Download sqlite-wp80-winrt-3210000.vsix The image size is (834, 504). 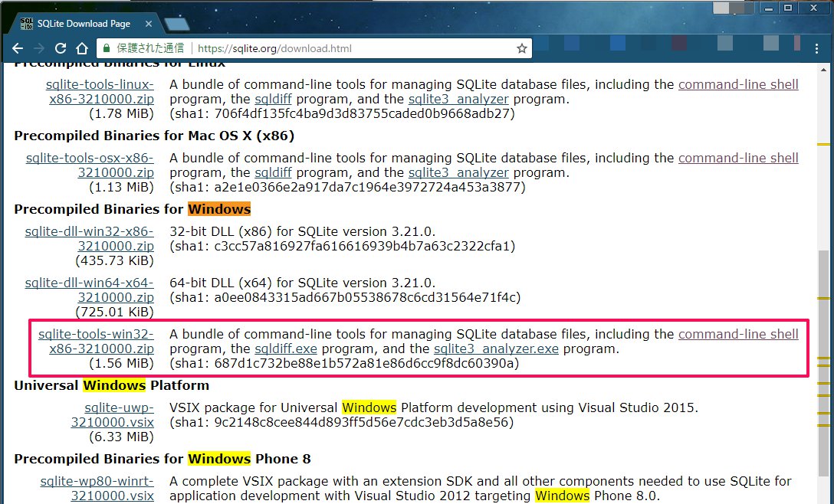[97, 488]
